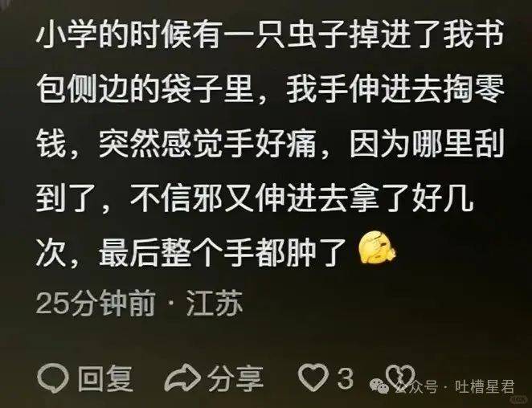Click the like count number 3
The image size is (532, 408).
[346, 377]
